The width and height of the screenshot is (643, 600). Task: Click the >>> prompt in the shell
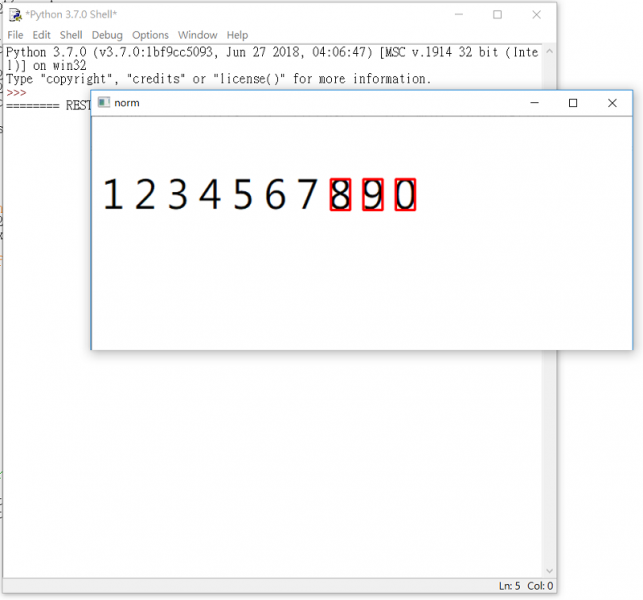tap(16, 92)
